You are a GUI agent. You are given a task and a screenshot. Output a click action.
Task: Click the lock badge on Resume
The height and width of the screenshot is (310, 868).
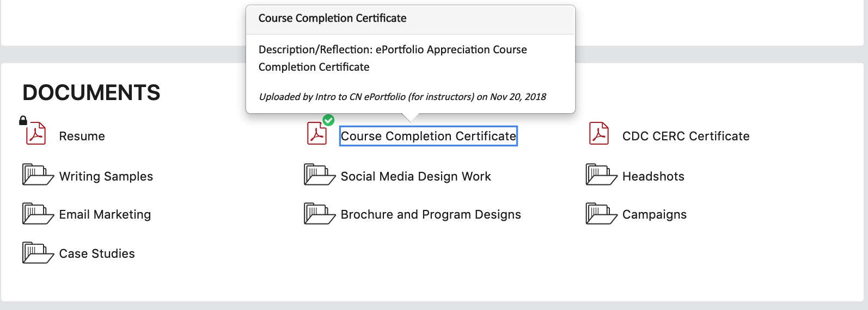23,120
